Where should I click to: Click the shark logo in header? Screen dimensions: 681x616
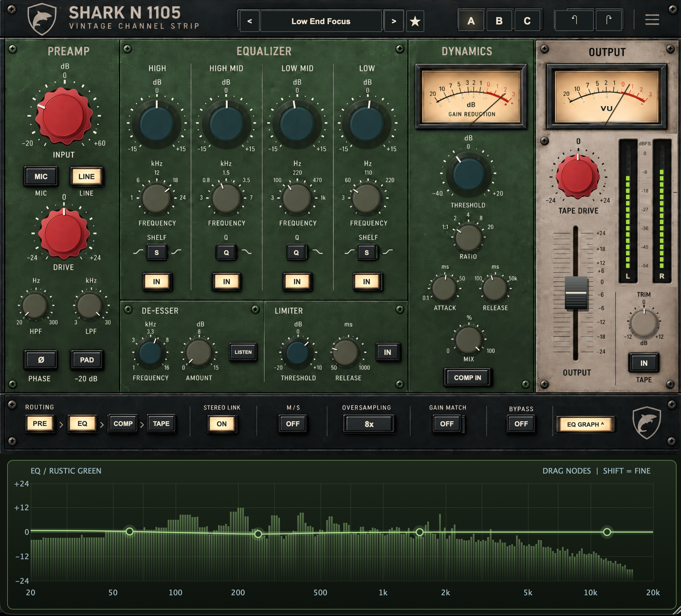coord(42,19)
